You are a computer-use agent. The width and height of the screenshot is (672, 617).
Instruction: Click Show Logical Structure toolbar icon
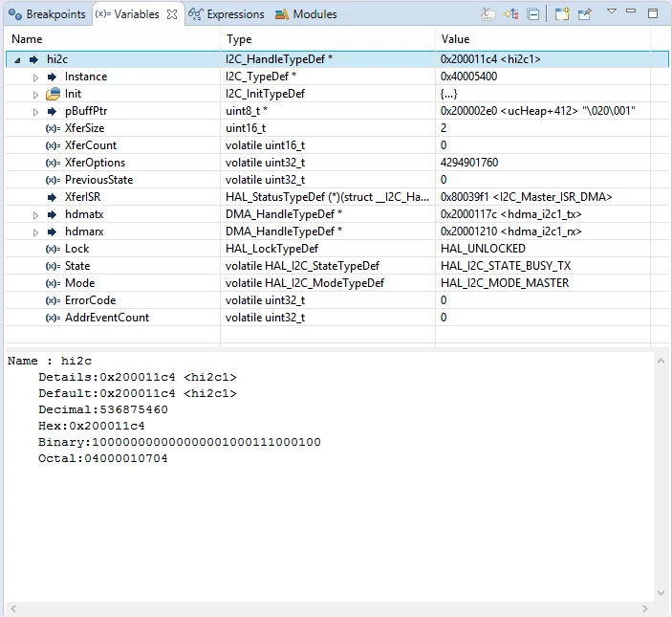(x=510, y=14)
